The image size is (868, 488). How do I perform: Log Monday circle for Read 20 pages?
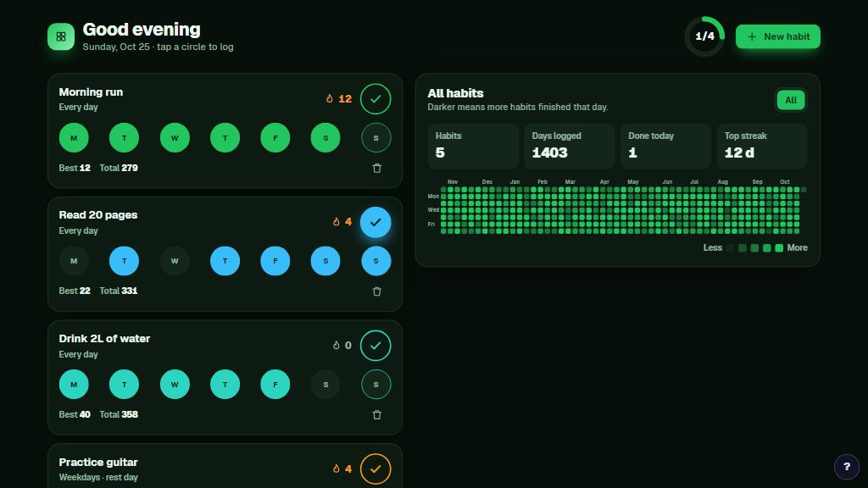[74, 261]
